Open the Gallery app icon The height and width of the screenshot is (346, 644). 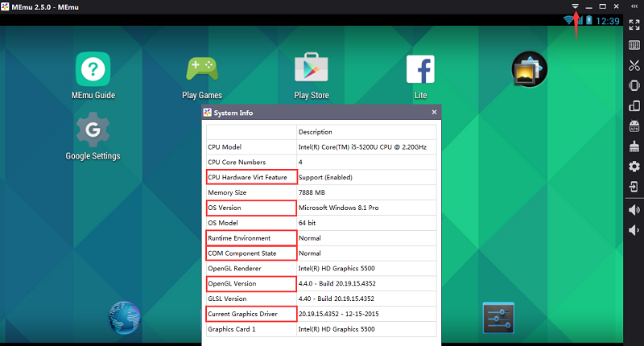click(530, 71)
